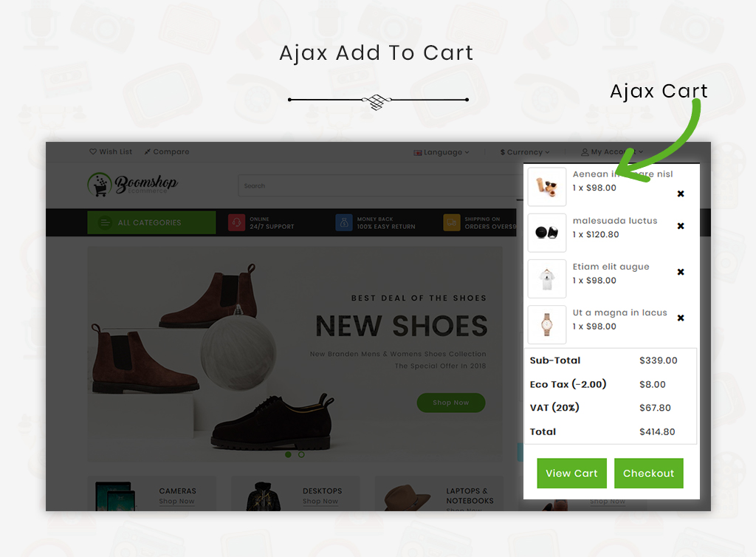Click the Checkout button

[648, 473]
